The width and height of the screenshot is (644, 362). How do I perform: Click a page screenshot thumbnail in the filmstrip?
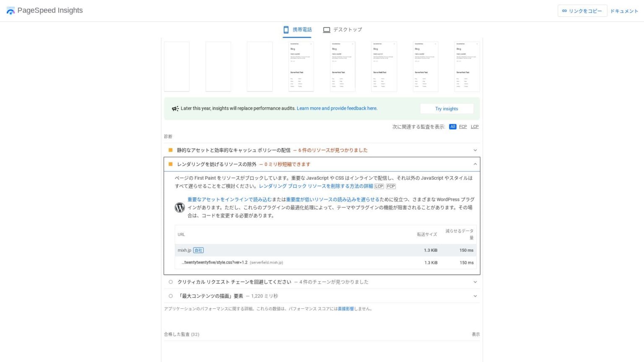click(x=301, y=66)
